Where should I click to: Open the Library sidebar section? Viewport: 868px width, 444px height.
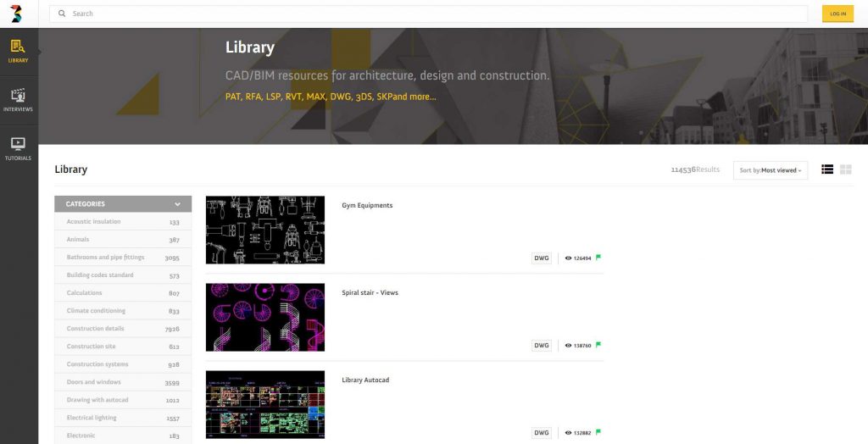pos(19,52)
